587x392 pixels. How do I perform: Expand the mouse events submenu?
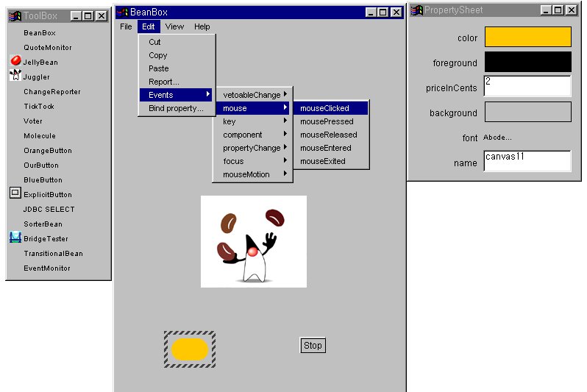point(253,108)
